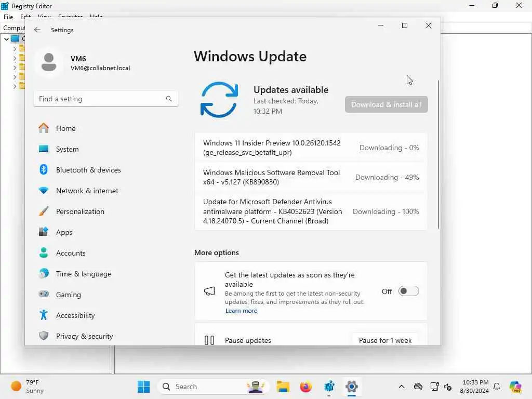Open Registry Editor taskbar icon

(329, 387)
